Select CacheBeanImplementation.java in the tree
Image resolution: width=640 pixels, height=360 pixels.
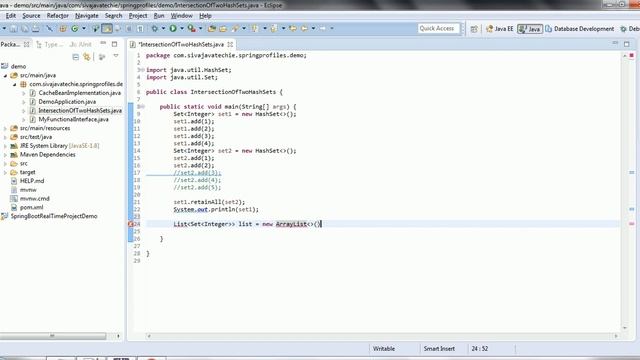coord(79,93)
